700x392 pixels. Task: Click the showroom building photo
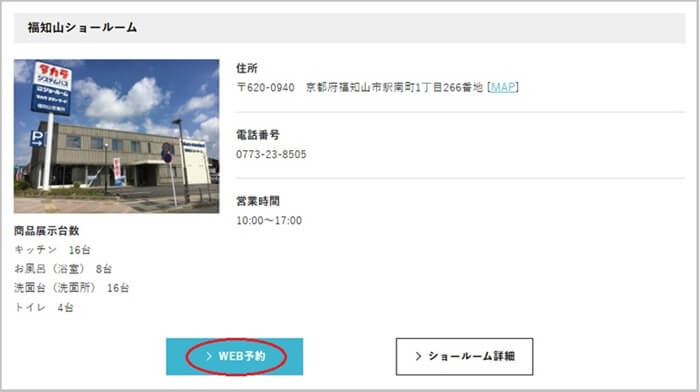click(x=117, y=136)
